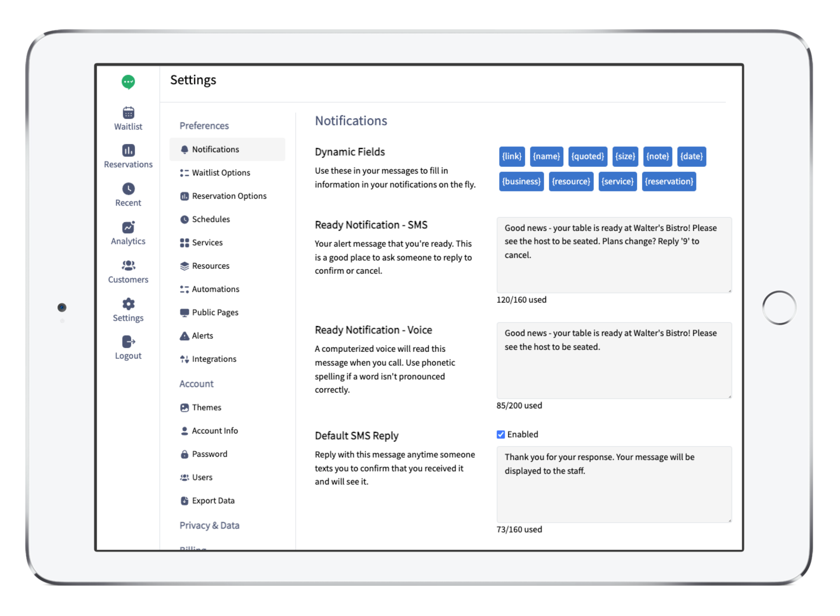The image size is (840, 616).
Task: Open the Automations settings page
Action: click(x=215, y=289)
